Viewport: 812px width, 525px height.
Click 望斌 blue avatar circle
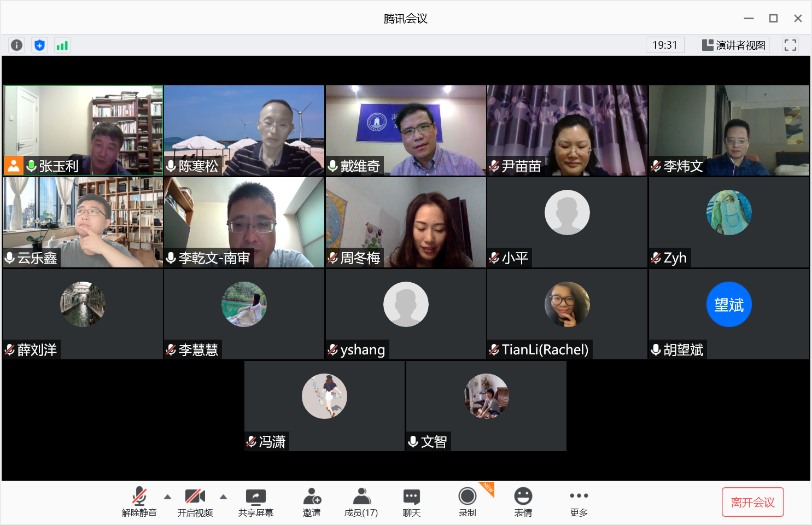coord(729,304)
